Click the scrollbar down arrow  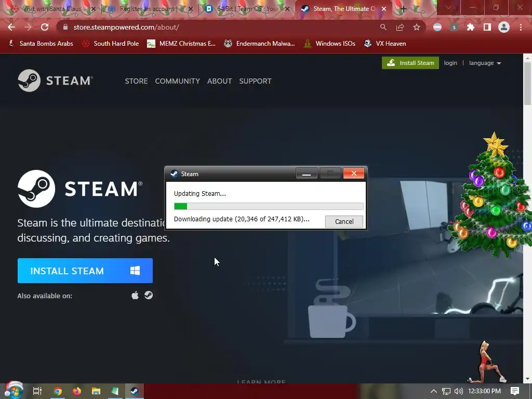coord(528,379)
